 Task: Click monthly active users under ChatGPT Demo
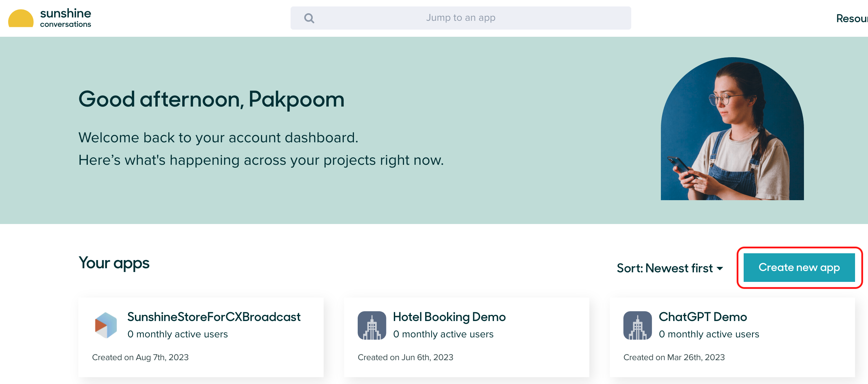tap(709, 334)
